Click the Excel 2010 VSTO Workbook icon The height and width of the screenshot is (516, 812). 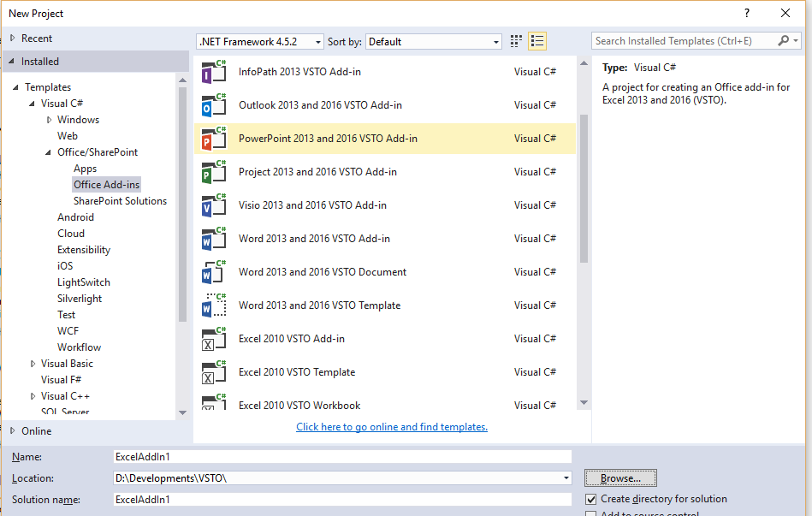pyautogui.click(x=213, y=402)
